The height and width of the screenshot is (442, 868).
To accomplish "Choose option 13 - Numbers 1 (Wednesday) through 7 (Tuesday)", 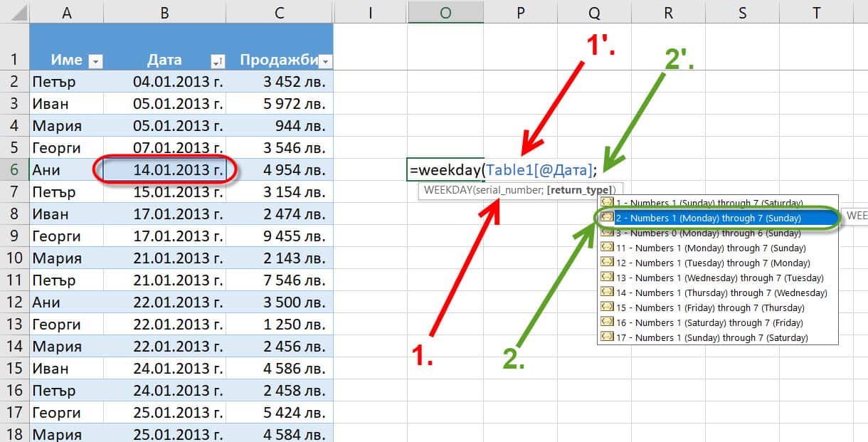I will click(x=717, y=278).
